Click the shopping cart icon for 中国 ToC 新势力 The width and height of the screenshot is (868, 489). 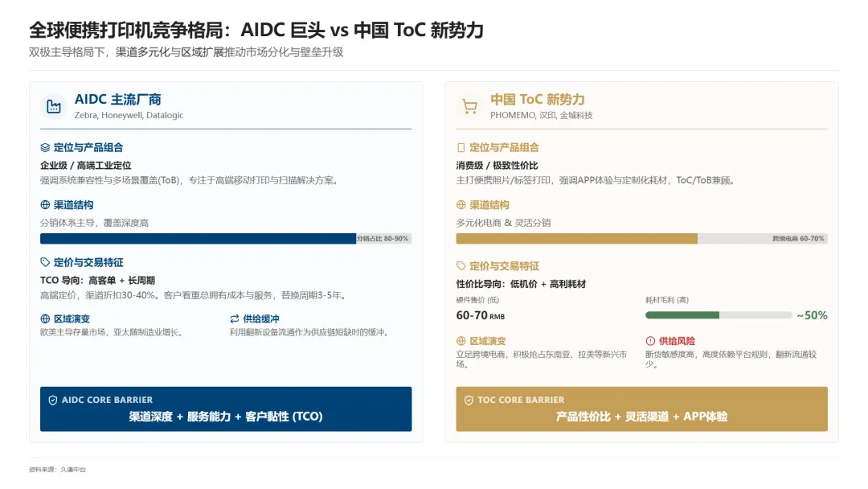469,105
